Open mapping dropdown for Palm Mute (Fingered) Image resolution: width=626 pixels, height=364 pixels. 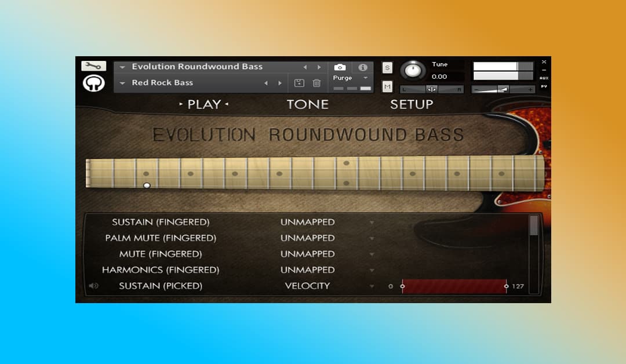tap(372, 238)
